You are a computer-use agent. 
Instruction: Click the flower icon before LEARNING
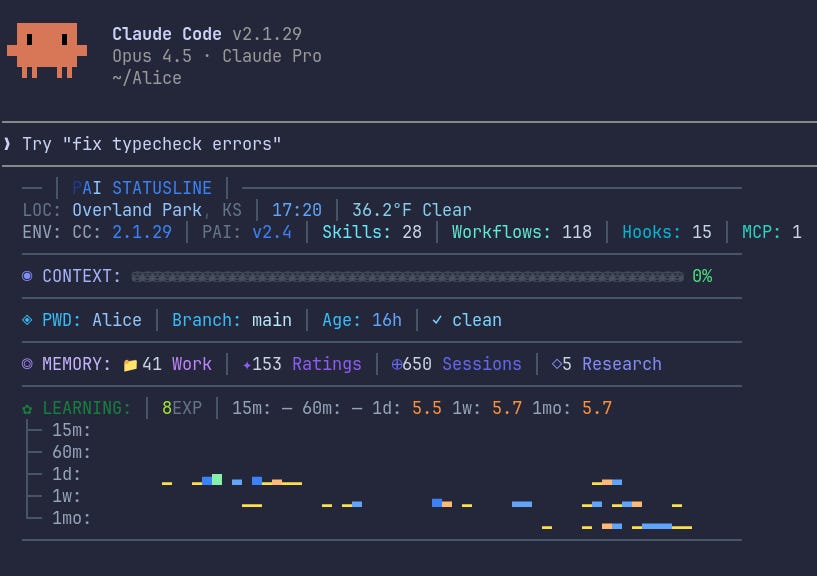click(x=27, y=409)
